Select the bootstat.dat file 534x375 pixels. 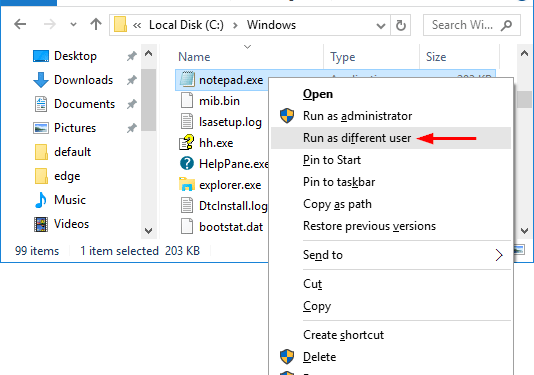point(222,226)
